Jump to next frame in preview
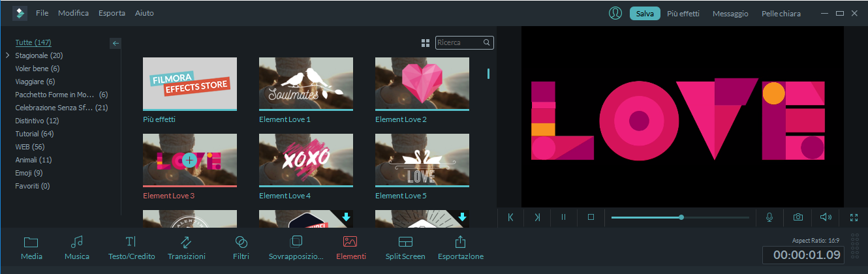868x274 pixels. (537, 217)
